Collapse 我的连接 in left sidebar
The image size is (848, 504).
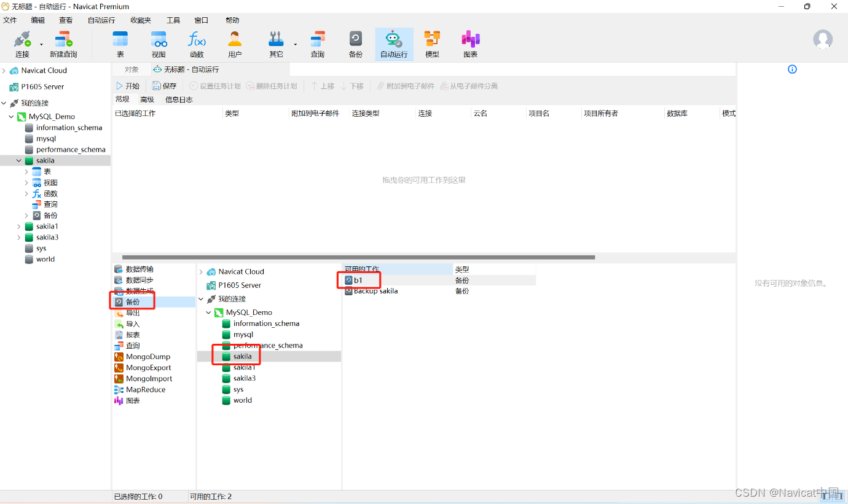pos(4,103)
